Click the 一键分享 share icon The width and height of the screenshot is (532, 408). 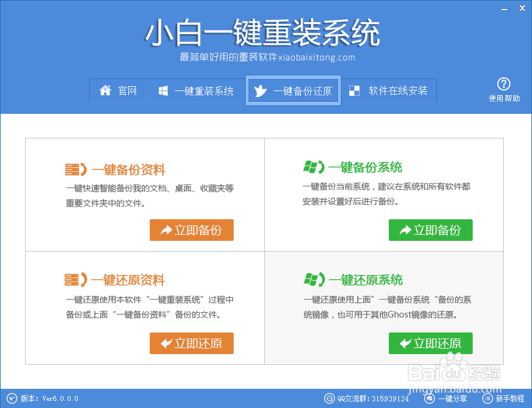pos(429,398)
